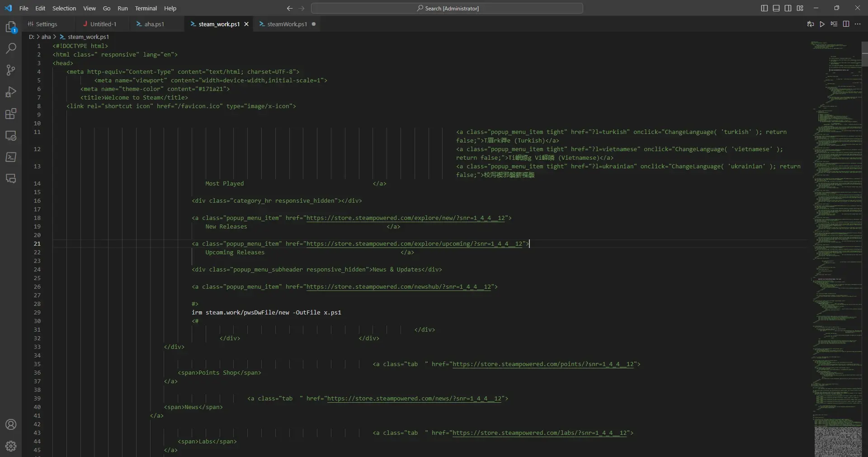Viewport: 868px width, 457px height.
Task: Open the Search view in activity bar
Action: (11, 48)
